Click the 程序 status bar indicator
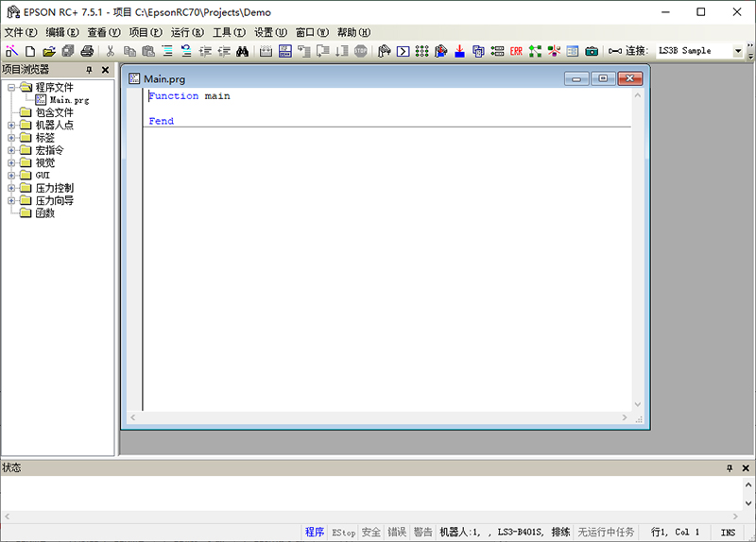 (315, 533)
